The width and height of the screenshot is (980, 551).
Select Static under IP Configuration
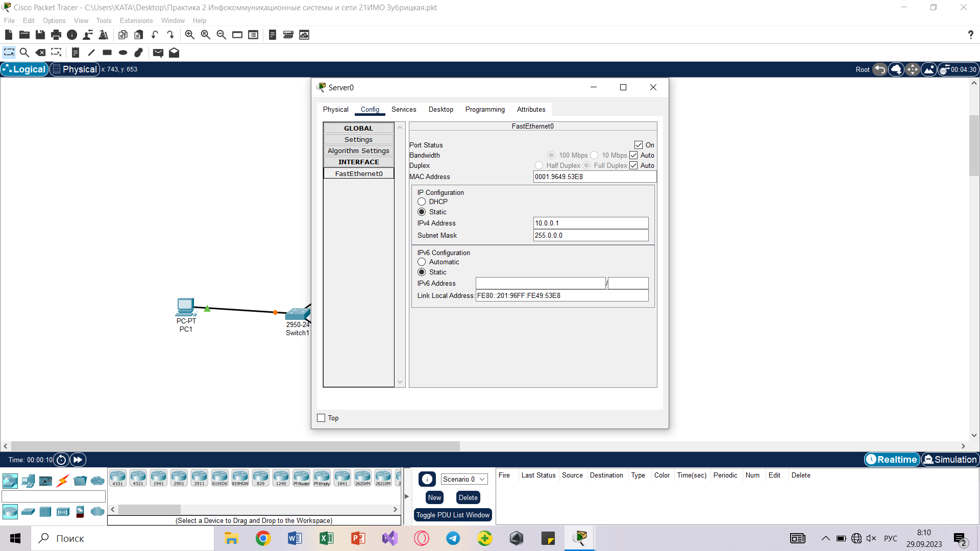coord(422,212)
